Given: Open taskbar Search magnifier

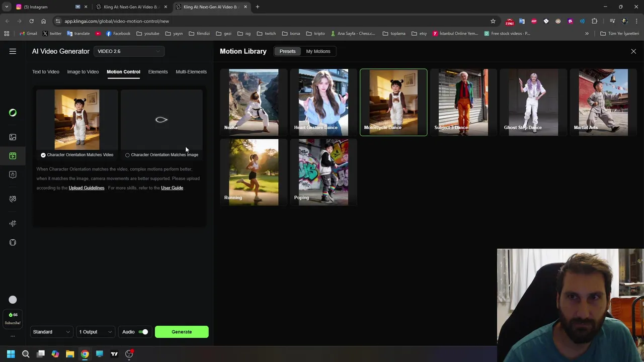Looking at the screenshot, I should point(26,354).
